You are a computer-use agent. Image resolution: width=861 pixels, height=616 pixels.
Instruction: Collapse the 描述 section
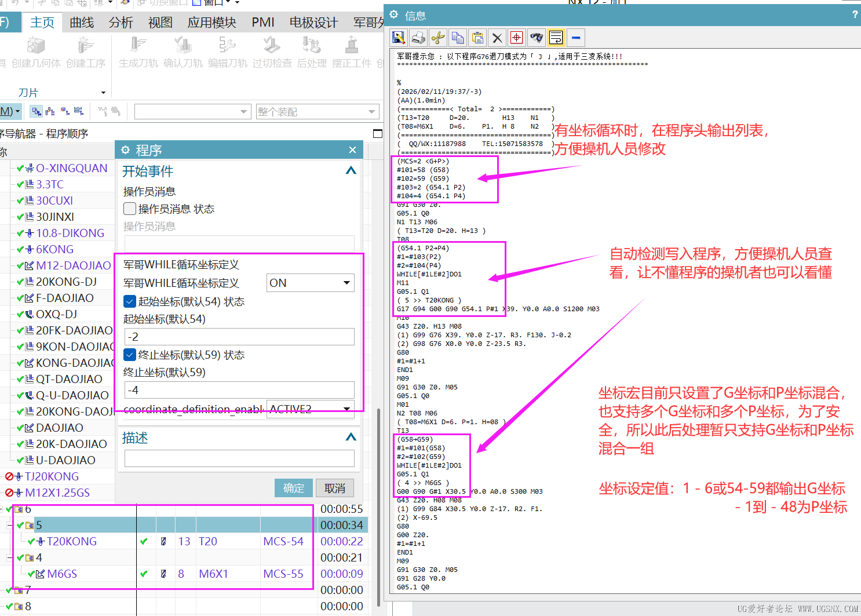pos(351,437)
